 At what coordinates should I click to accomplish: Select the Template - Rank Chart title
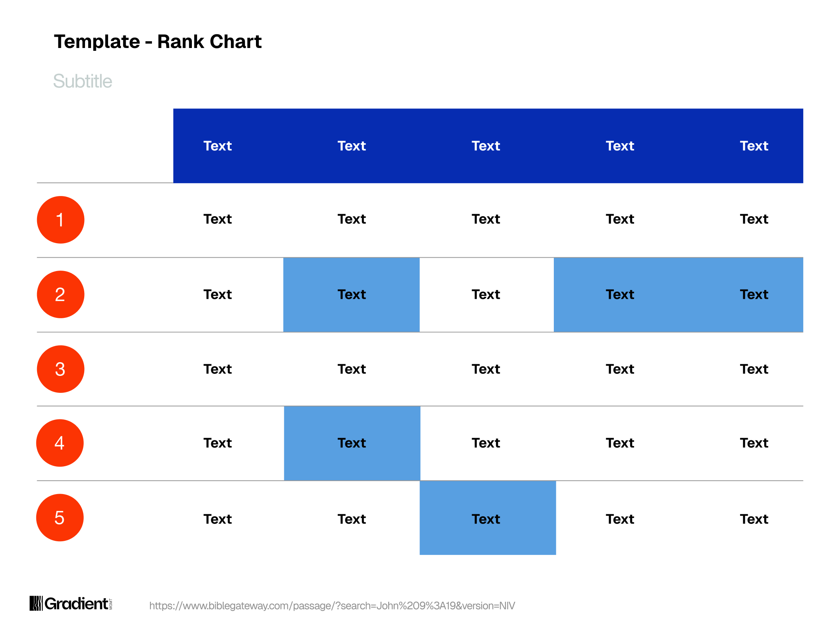click(158, 42)
